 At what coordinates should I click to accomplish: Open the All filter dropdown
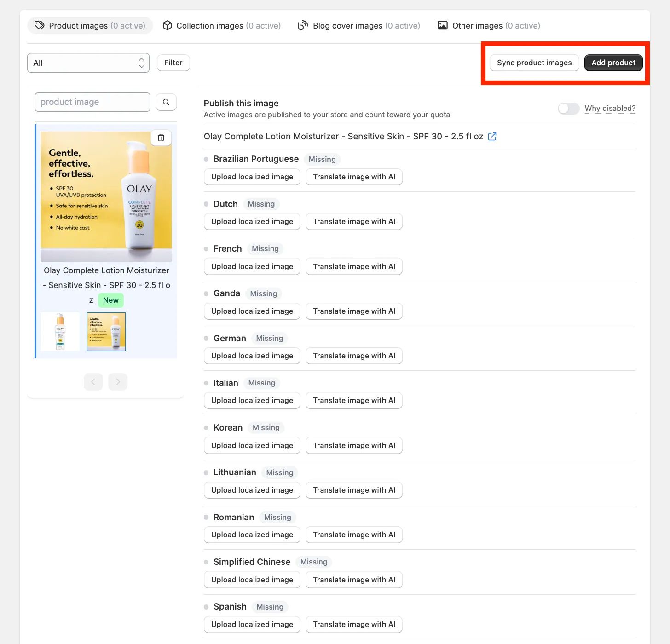[x=88, y=63]
